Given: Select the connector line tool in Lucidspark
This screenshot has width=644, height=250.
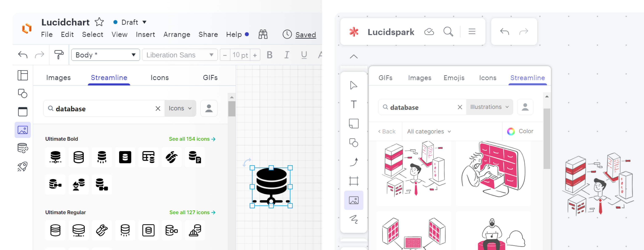Looking at the screenshot, I should coord(354,162).
